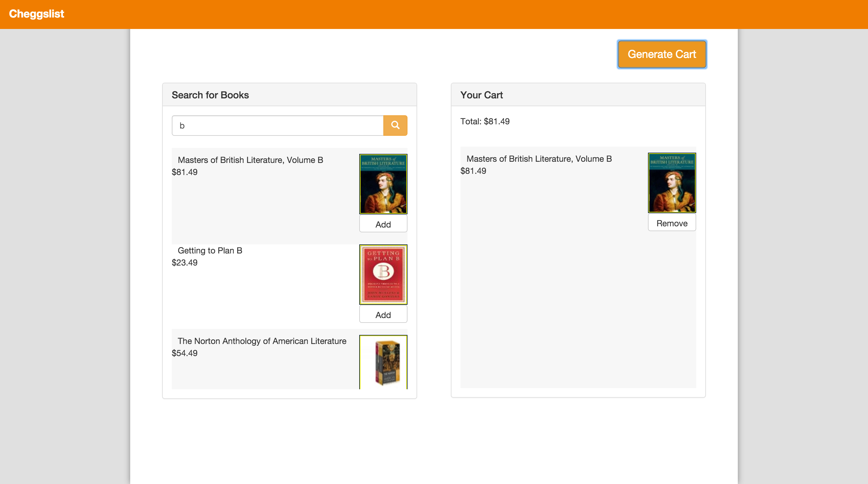Screen dimensions: 868x484
Task: Click in the book search input field
Action: pos(277,126)
